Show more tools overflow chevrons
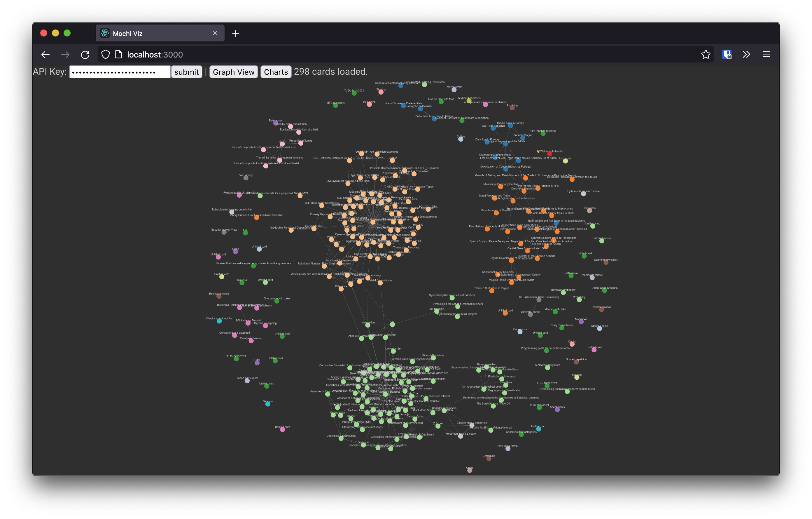The height and width of the screenshot is (519, 812). click(x=746, y=55)
